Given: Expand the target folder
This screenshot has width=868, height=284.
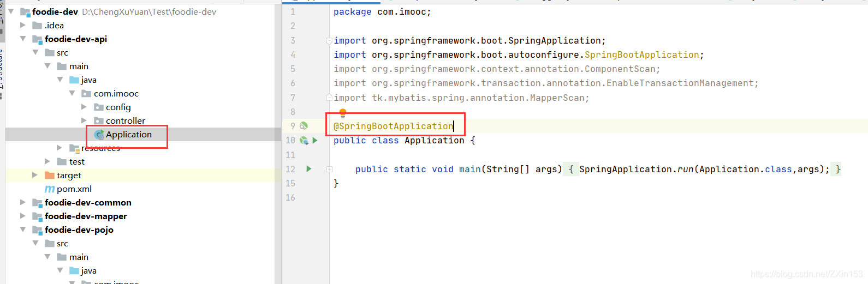Looking at the screenshot, I should coord(35,175).
